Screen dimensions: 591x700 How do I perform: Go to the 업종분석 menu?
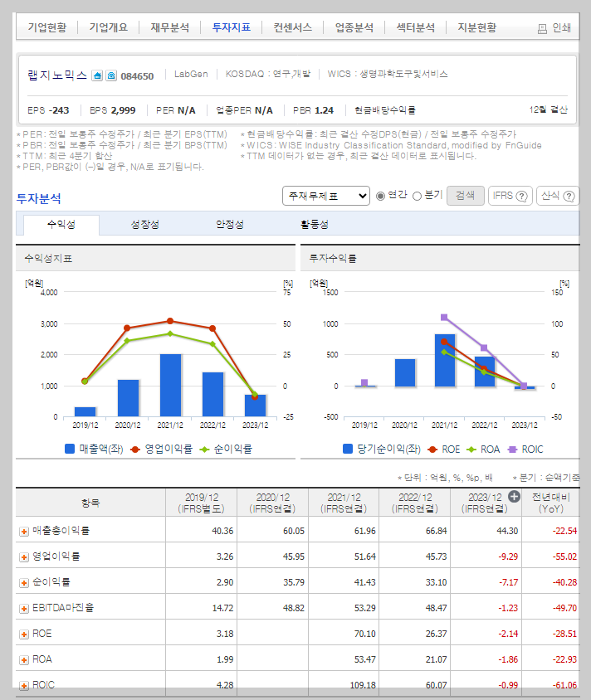click(x=354, y=27)
